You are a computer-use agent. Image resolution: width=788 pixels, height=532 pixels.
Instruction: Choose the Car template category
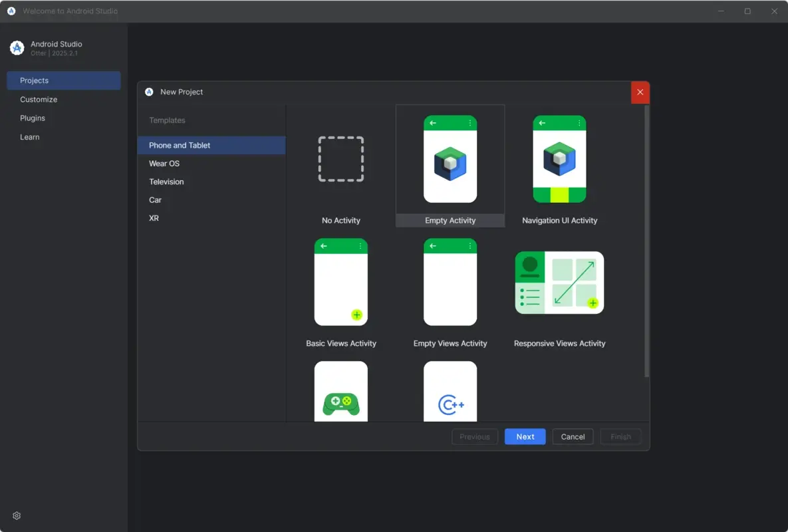click(x=155, y=199)
